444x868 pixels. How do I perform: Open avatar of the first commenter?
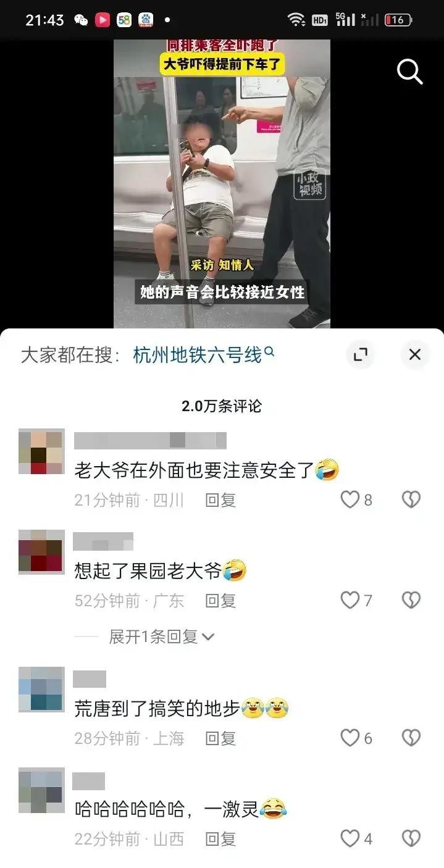click(41, 451)
